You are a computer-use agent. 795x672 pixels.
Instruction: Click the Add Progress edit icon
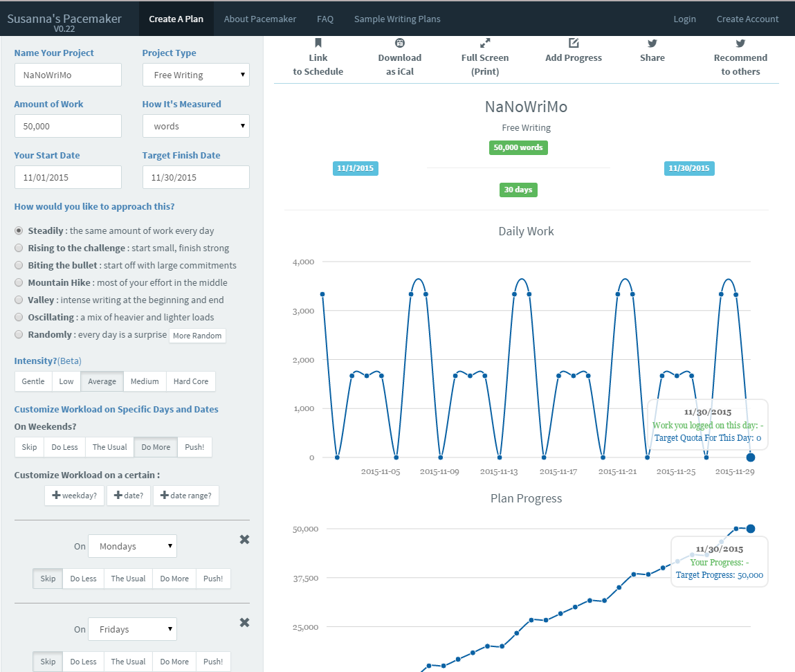[x=574, y=43]
